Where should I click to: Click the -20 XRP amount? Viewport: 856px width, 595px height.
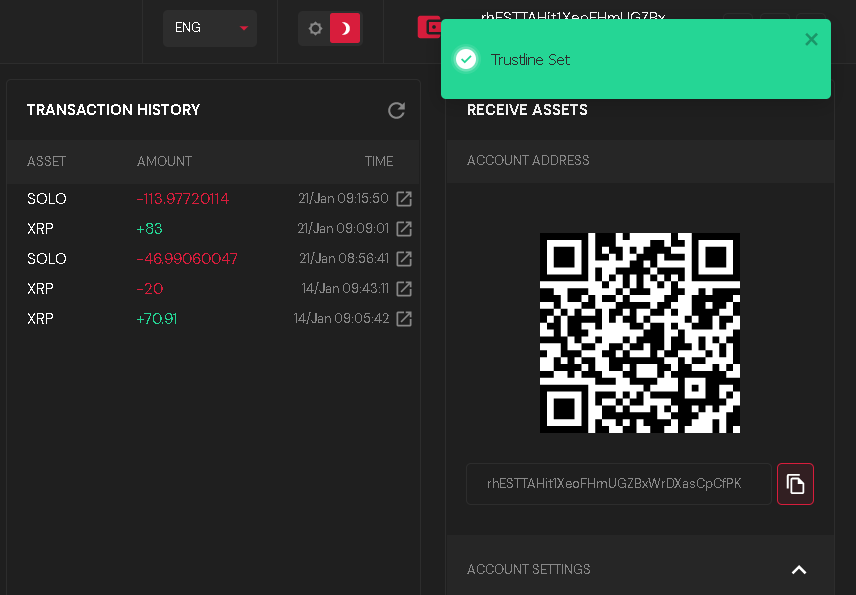point(150,289)
